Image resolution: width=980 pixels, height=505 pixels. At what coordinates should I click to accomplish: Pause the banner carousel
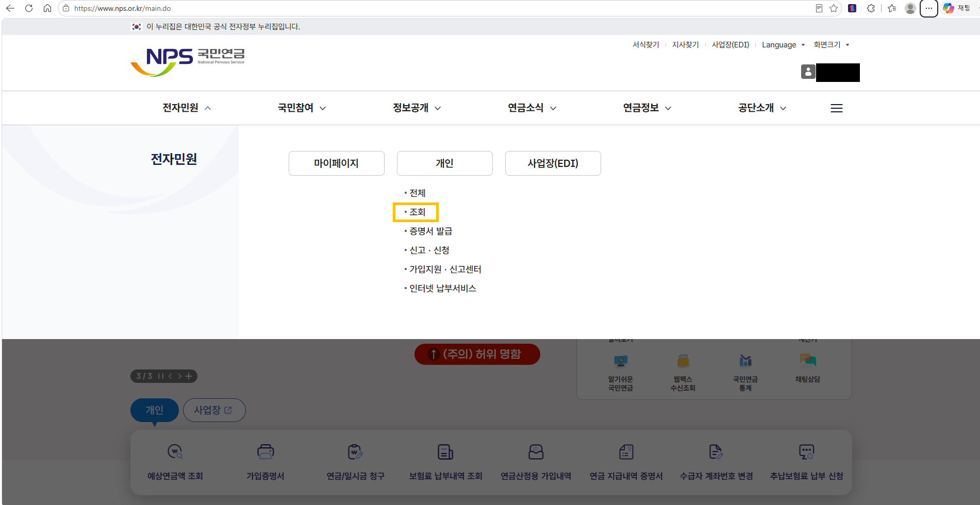(x=160, y=376)
